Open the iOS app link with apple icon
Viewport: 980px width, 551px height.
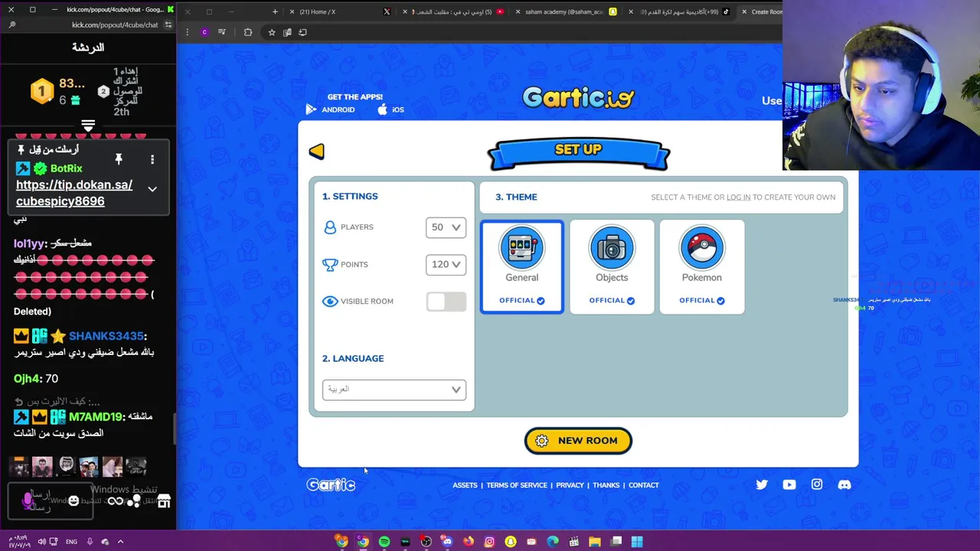(382, 109)
